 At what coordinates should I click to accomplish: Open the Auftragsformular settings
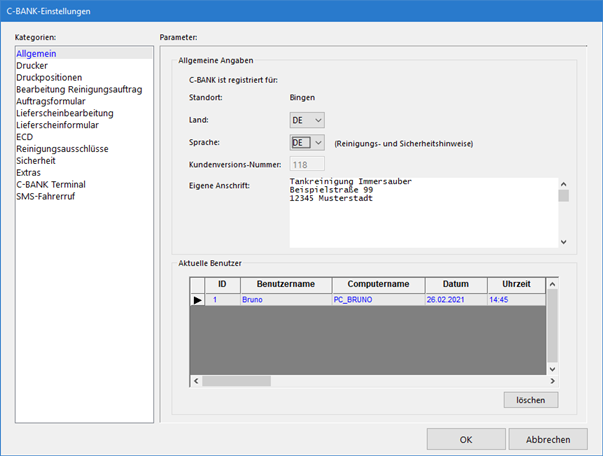[50, 101]
